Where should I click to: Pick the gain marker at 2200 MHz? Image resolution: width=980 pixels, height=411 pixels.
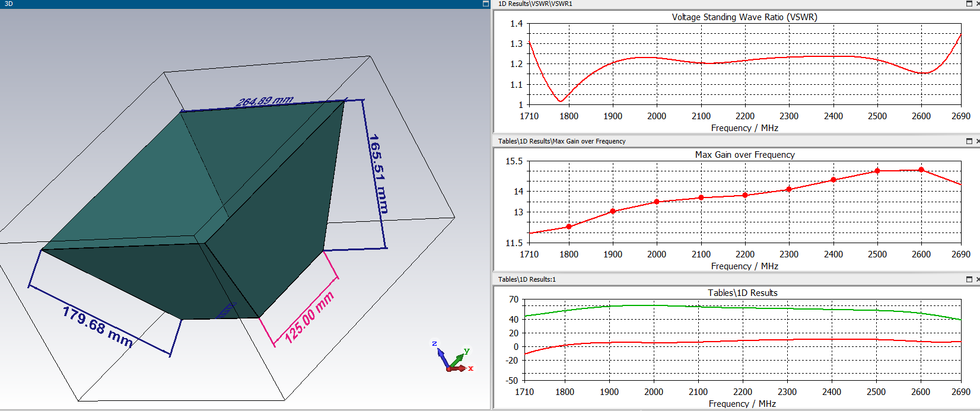click(745, 195)
